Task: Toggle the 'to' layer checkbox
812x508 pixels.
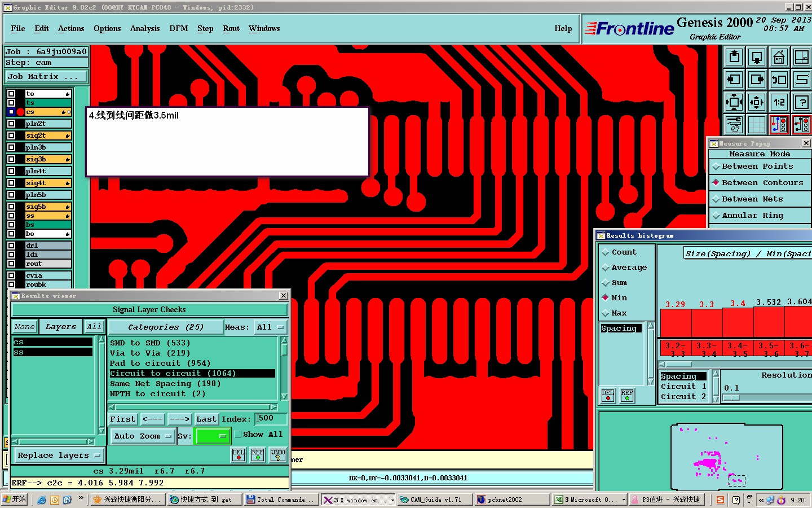Action: 11,94
